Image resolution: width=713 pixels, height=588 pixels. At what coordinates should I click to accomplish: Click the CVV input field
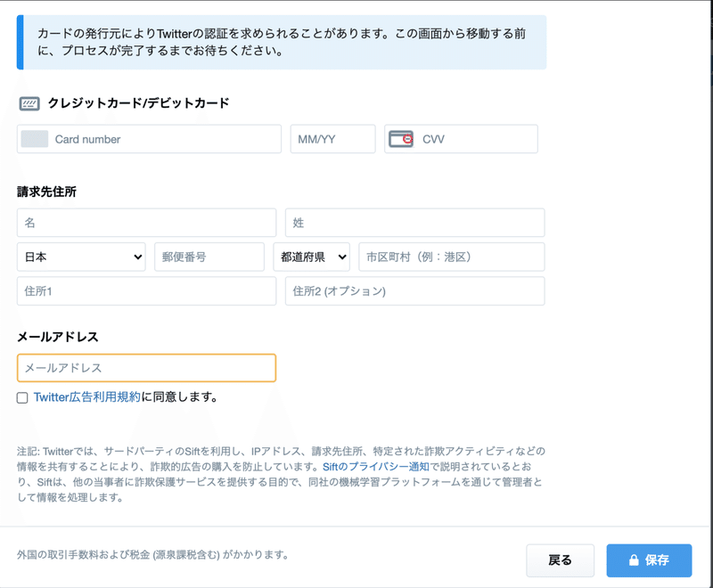[x=461, y=139]
